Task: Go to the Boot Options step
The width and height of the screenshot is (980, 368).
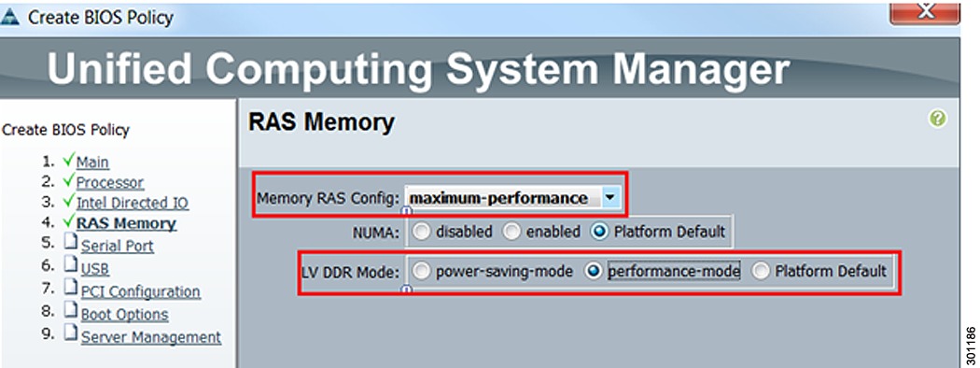Action: [124, 314]
